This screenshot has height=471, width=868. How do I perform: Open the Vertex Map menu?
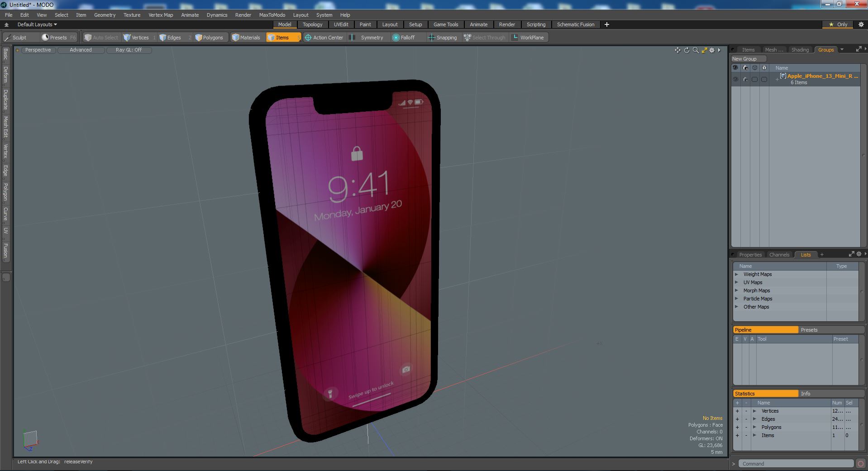161,15
